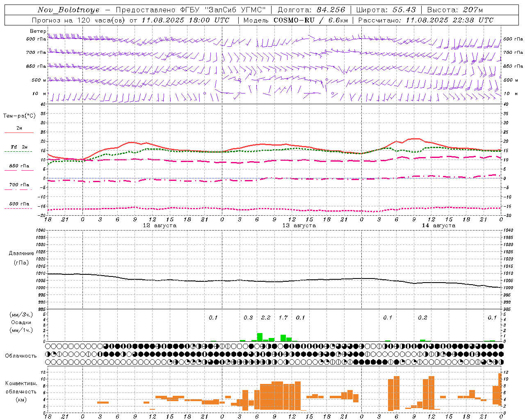Click the "Td 2м" dew point legend entry

[19, 147]
